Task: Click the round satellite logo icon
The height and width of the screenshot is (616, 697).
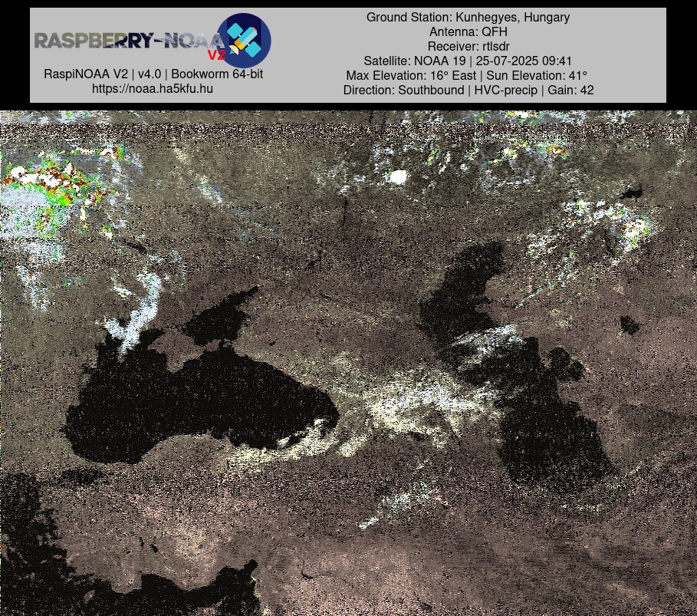Action: click(244, 41)
